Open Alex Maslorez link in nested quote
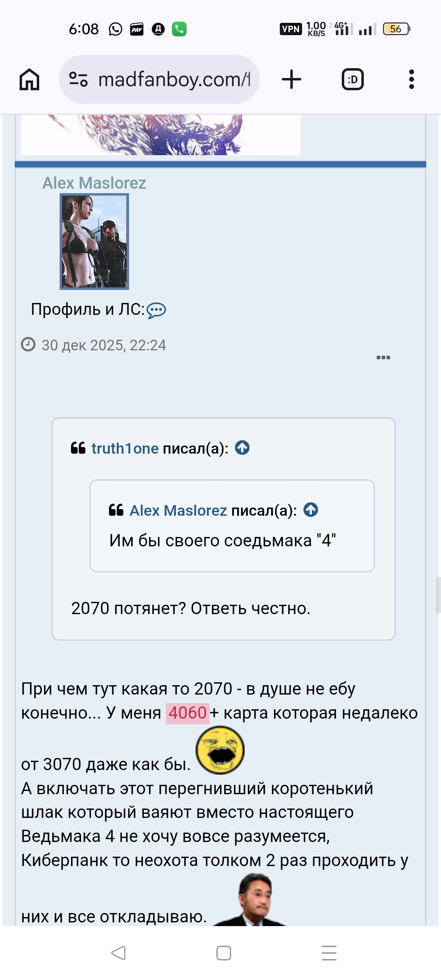441x980 pixels. point(178,510)
